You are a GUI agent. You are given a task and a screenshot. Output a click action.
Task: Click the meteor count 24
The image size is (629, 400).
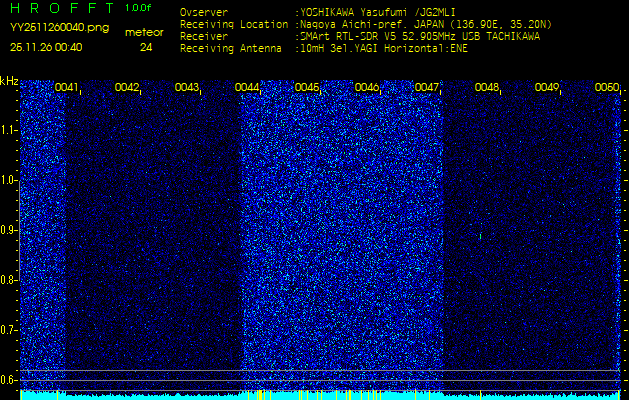point(146,48)
